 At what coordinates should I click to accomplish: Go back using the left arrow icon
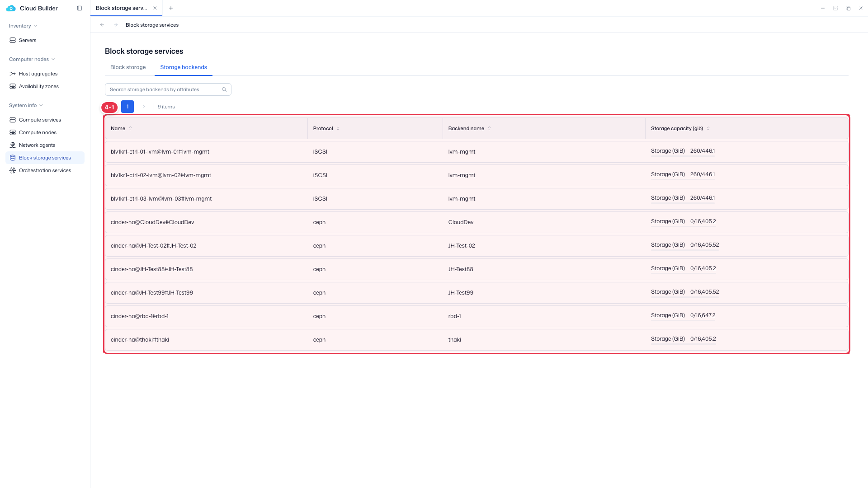[102, 25]
